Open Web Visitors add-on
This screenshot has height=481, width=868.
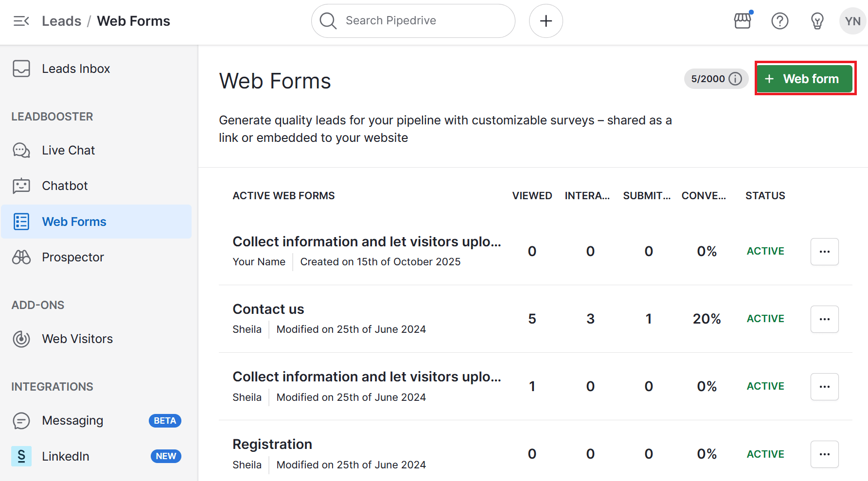pos(77,339)
